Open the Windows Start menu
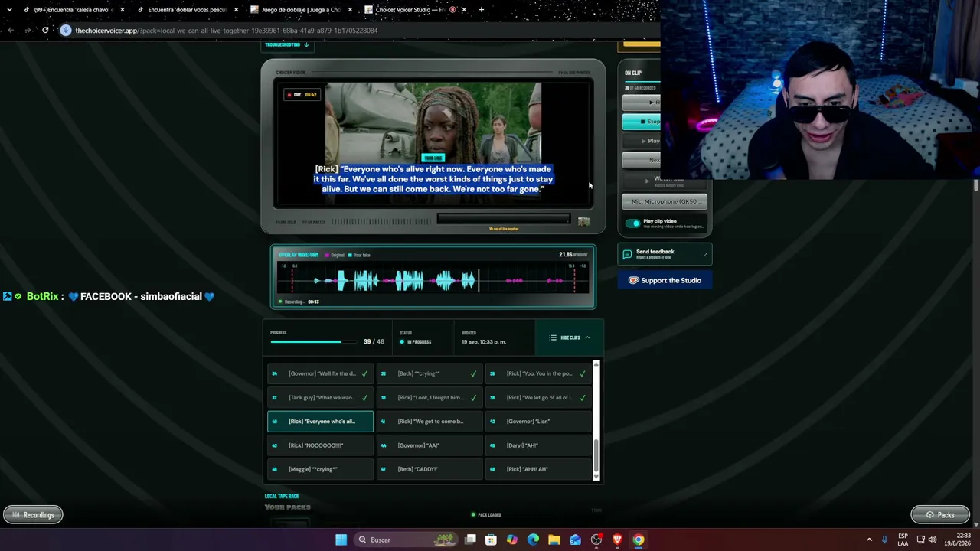The image size is (980, 551). point(341,540)
